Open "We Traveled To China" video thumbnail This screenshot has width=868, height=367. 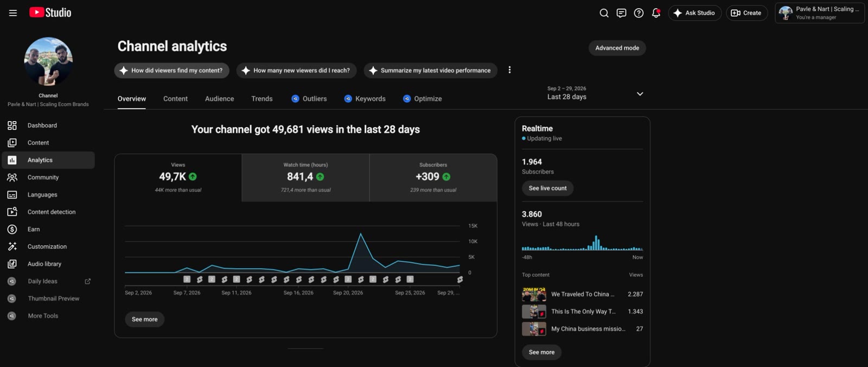(x=534, y=294)
